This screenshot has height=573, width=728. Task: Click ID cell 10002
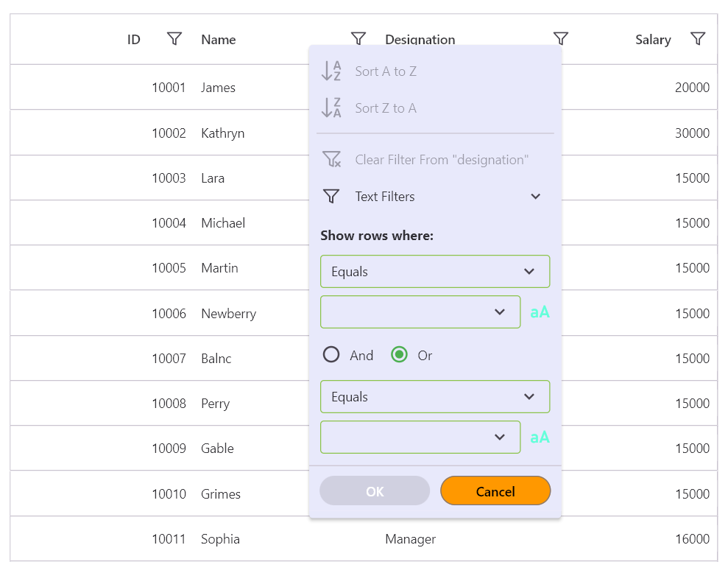tap(169, 133)
